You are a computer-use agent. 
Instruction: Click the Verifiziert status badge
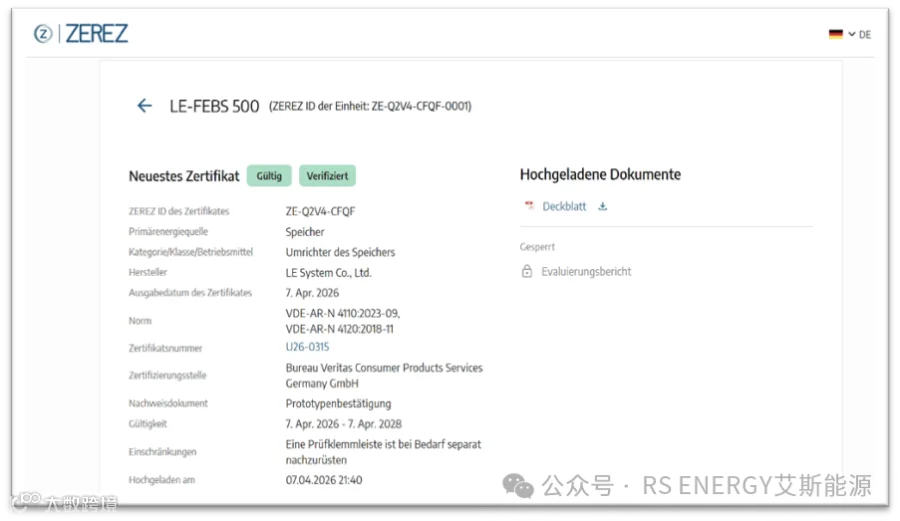[327, 176]
